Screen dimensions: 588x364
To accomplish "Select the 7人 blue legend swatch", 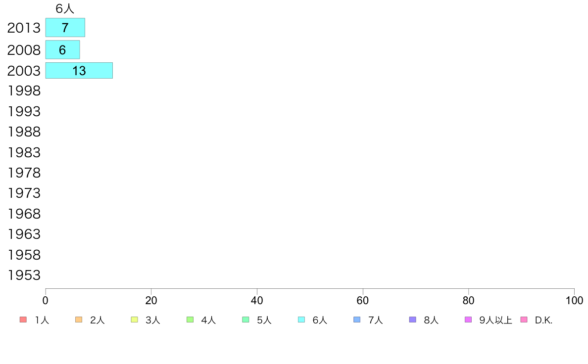I will pyautogui.click(x=357, y=320).
